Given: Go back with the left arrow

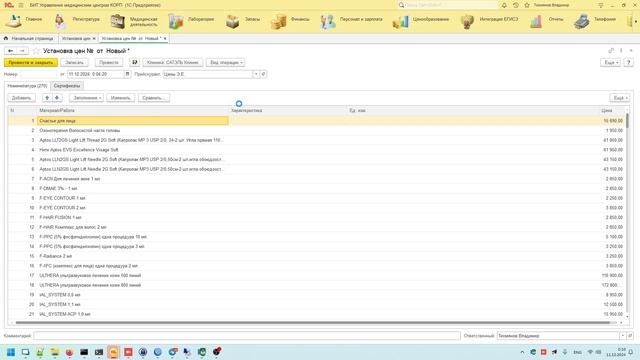Looking at the screenshot, I should (x=11, y=51).
